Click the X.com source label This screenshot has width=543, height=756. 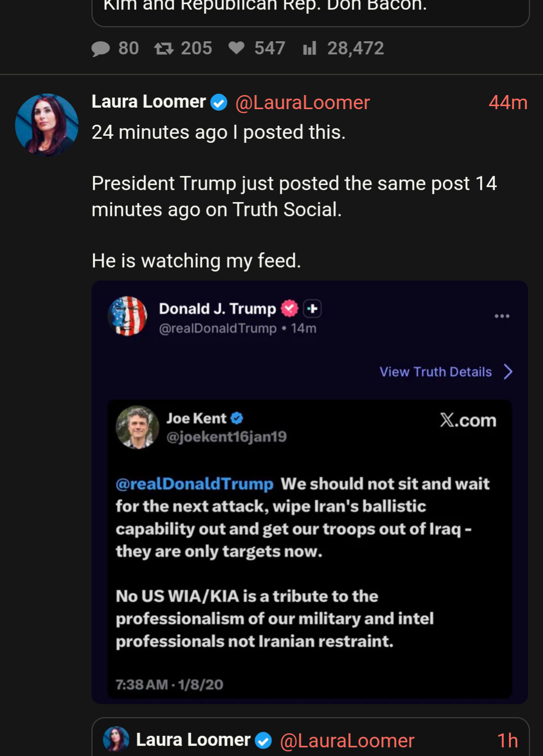pos(468,420)
